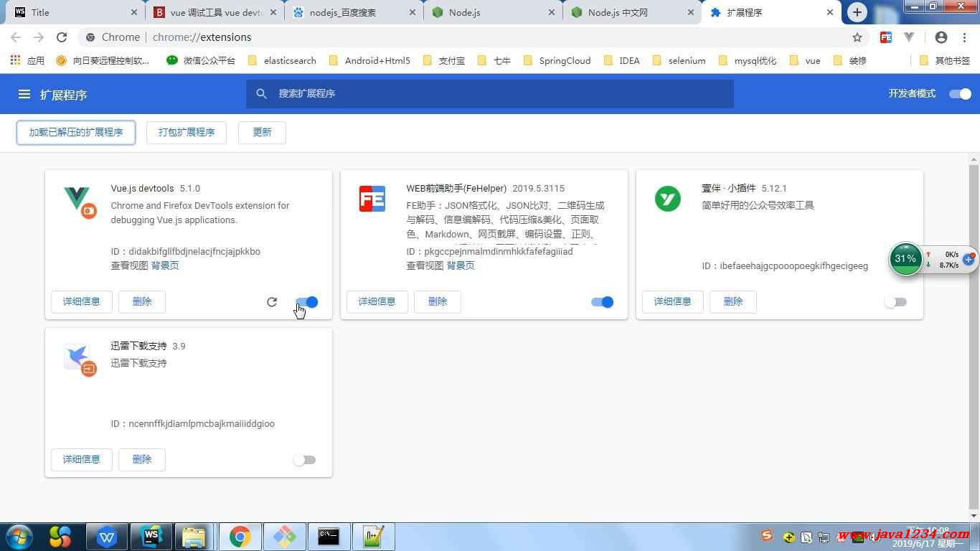Open 详细信息 for 迅雷下载支持
Screen dimensions: 980x551
[82, 460]
